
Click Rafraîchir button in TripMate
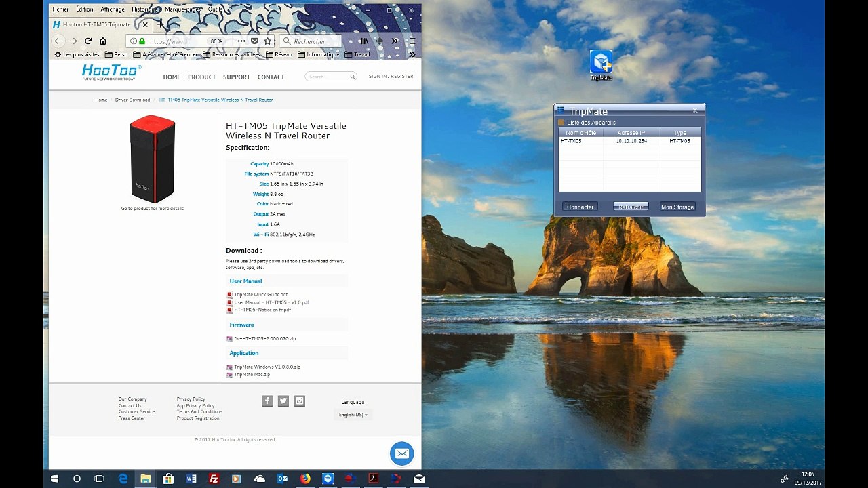tap(631, 207)
